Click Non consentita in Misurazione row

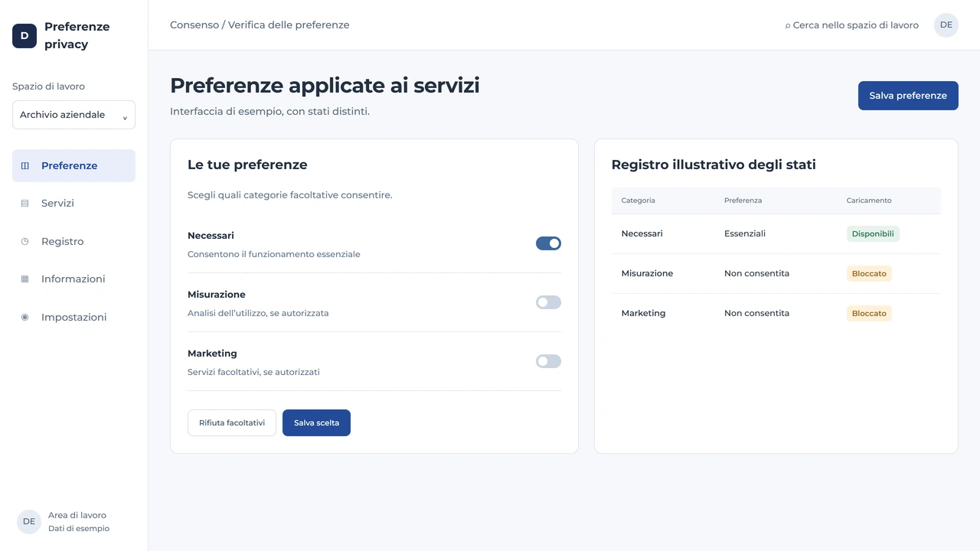(756, 273)
